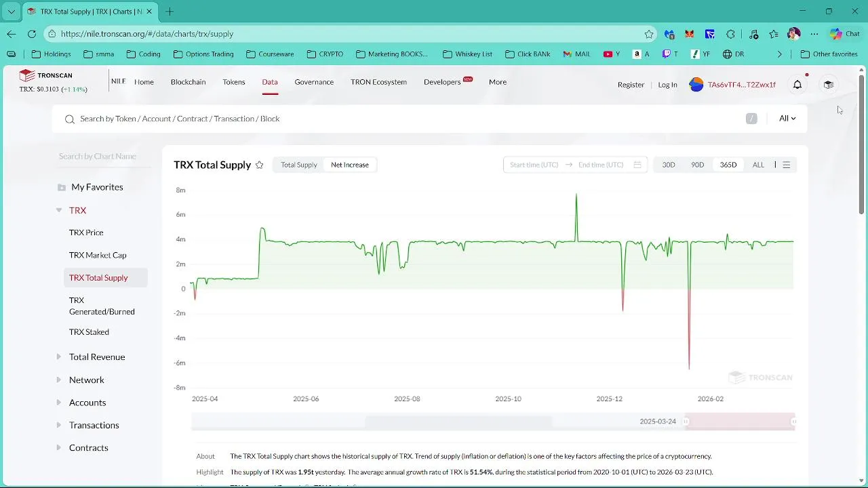Click the Register link
Screen dimensions: 868x488
tap(631, 85)
